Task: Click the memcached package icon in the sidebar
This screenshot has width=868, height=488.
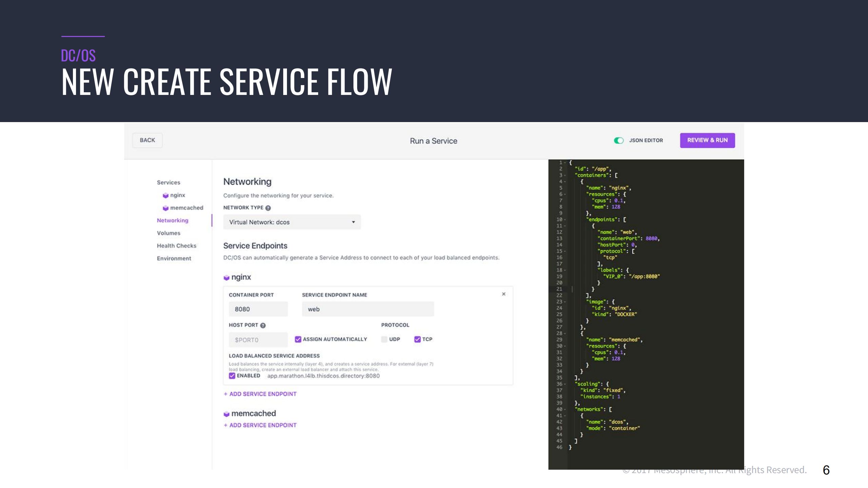Action: 166,208
